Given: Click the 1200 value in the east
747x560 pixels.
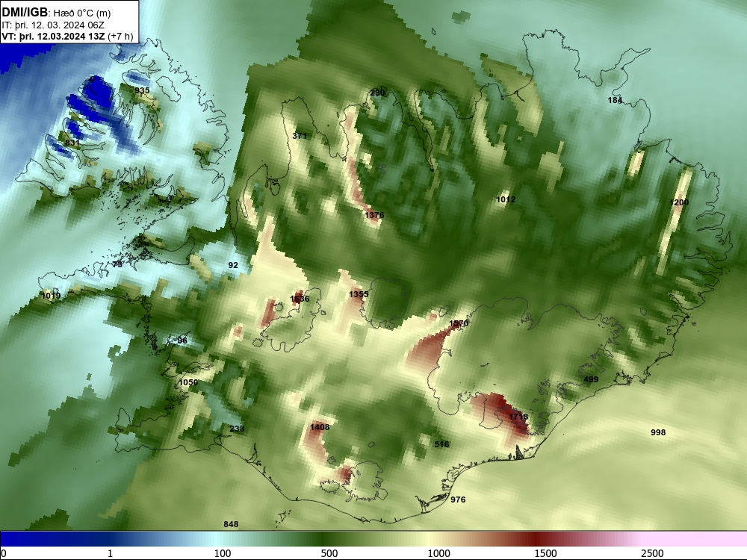Looking at the screenshot, I should [679, 202].
